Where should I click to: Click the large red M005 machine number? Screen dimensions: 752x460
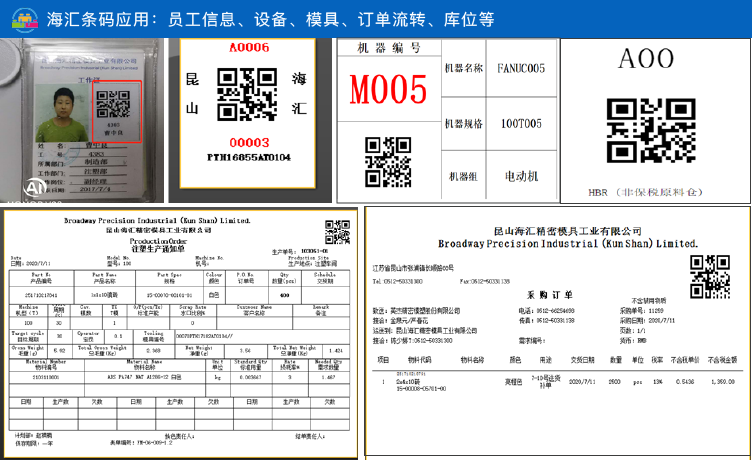click(x=388, y=89)
